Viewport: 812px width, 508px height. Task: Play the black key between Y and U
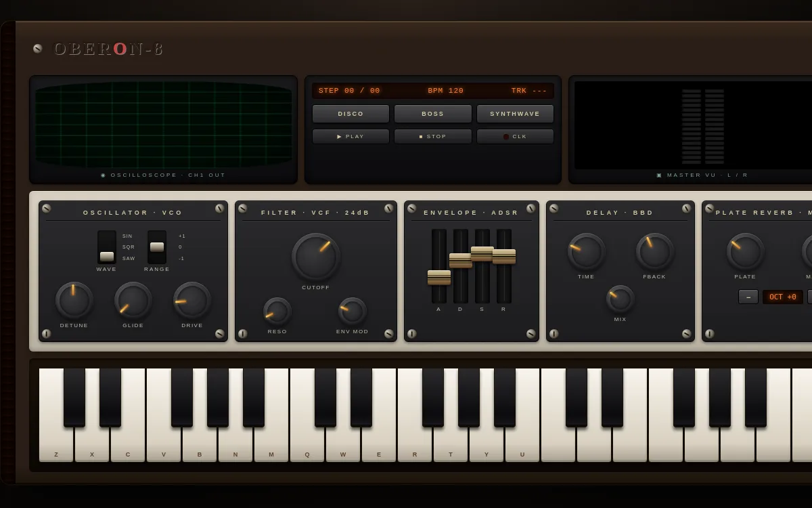coord(505,398)
